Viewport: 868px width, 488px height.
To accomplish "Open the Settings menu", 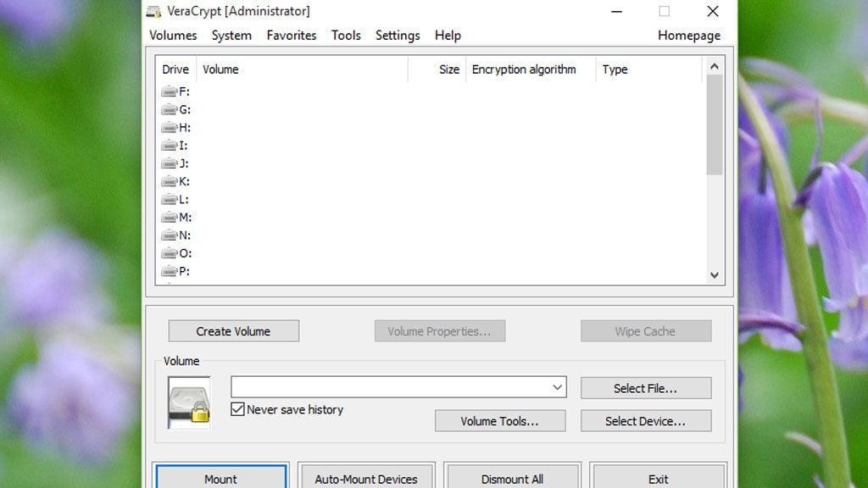I will (398, 36).
